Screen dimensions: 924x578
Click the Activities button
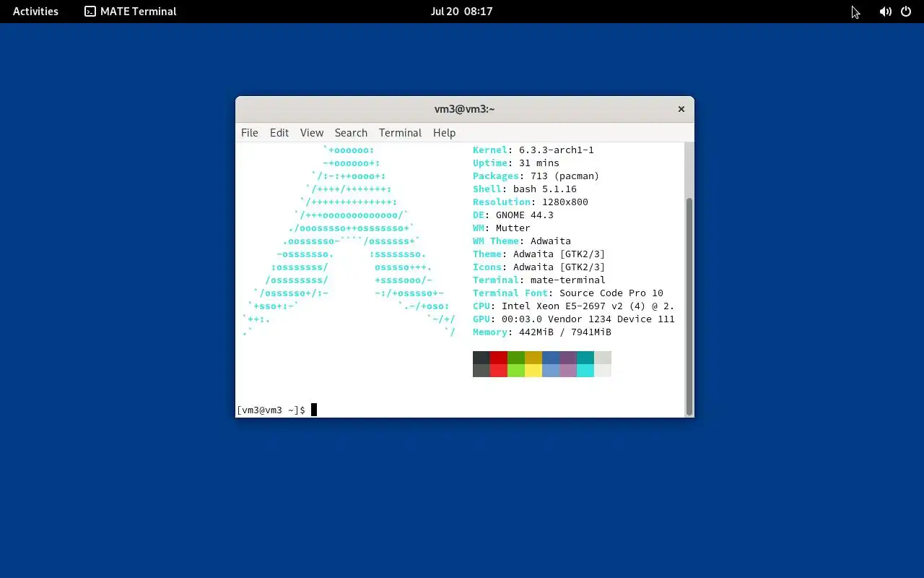coord(35,12)
